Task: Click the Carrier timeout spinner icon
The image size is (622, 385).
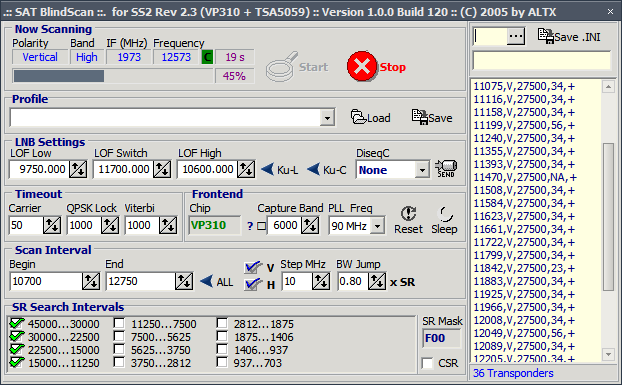Action: [52, 226]
